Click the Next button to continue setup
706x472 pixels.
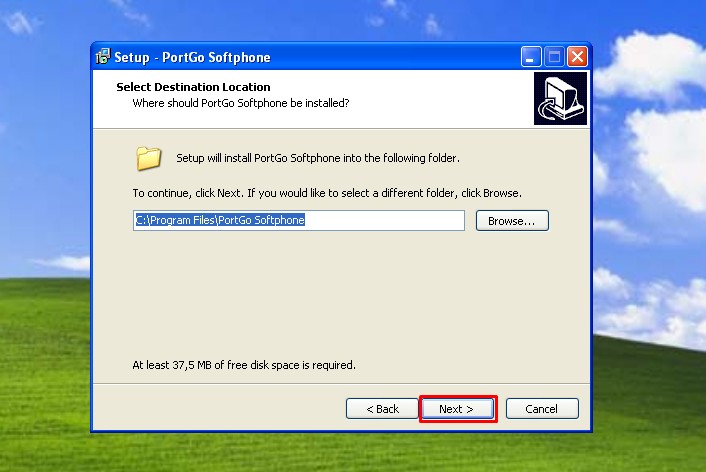pos(457,408)
